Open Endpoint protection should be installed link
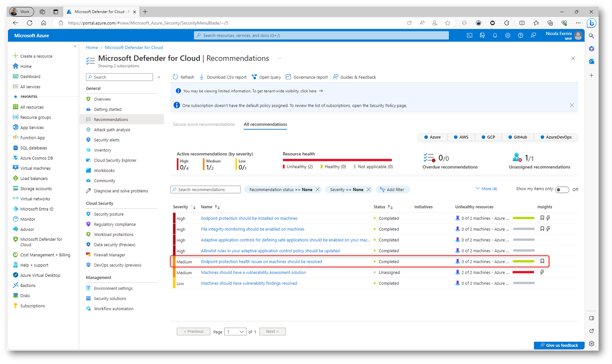The image size is (612, 364). [x=249, y=218]
